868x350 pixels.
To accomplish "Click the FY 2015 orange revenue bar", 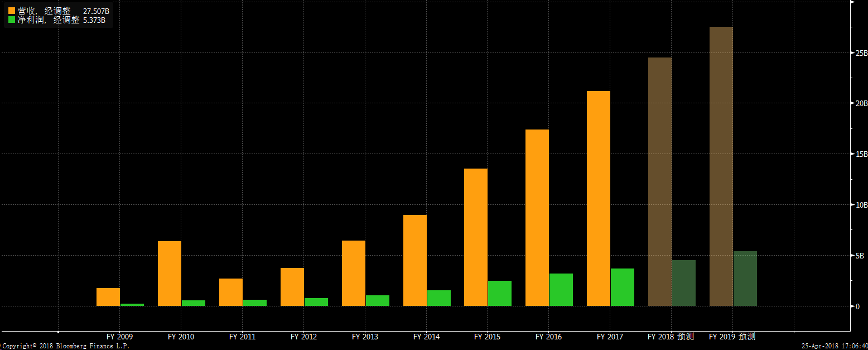I will (x=476, y=237).
